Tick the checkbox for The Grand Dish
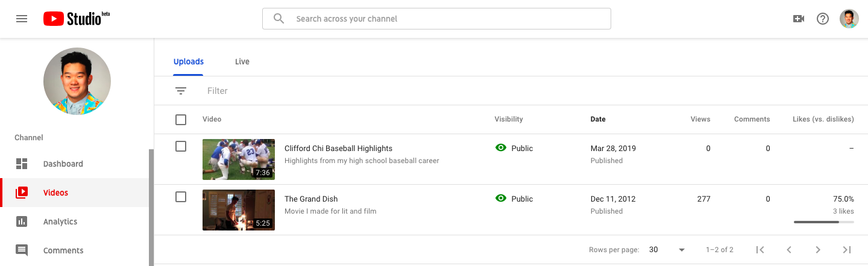 181,197
